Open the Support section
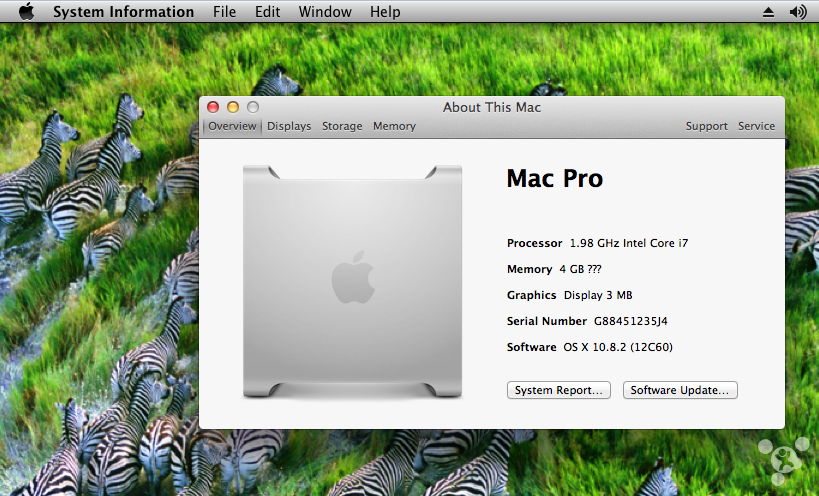The height and width of the screenshot is (496, 819). click(707, 126)
